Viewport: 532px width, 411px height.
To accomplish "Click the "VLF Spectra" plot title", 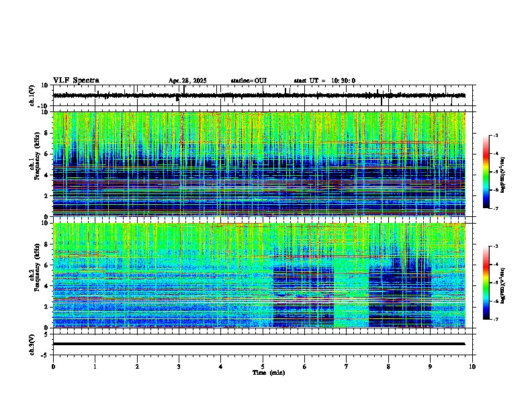I will point(76,81).
